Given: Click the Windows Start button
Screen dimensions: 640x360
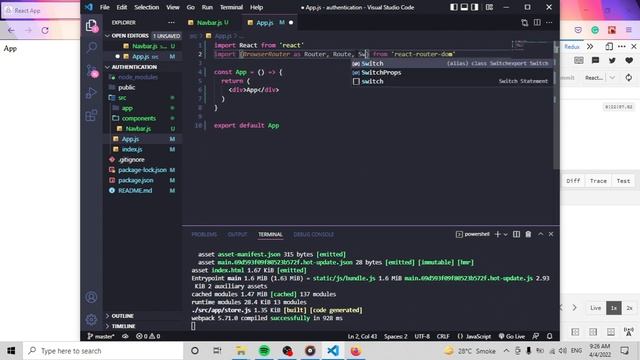Looking at the screenshot, I should coord(11,351).
